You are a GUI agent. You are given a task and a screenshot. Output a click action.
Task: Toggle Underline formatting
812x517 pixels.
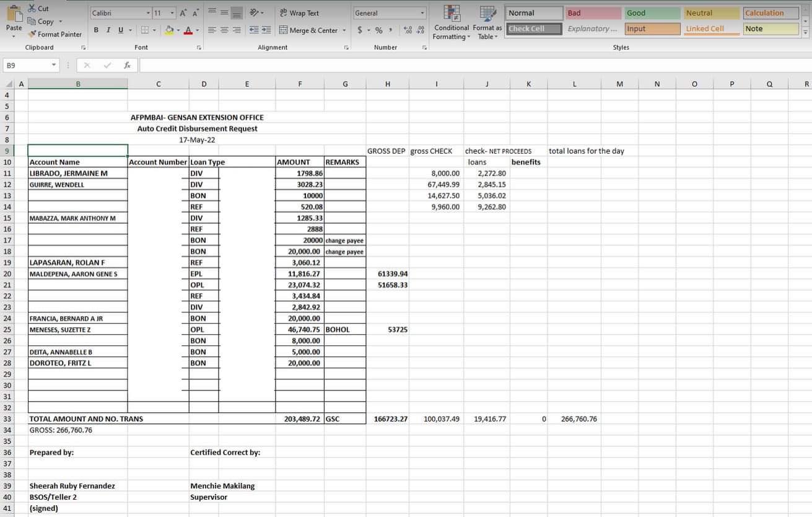(121, 30)
